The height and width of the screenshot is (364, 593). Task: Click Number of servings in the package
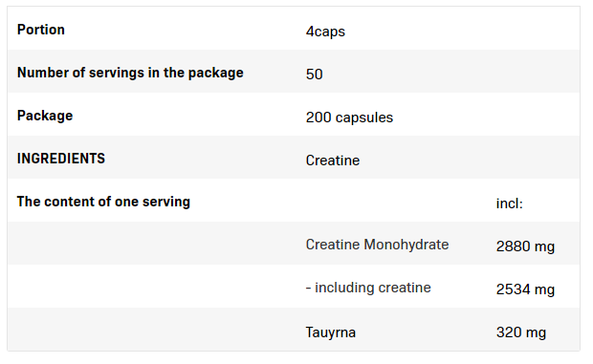pos(130,73)
